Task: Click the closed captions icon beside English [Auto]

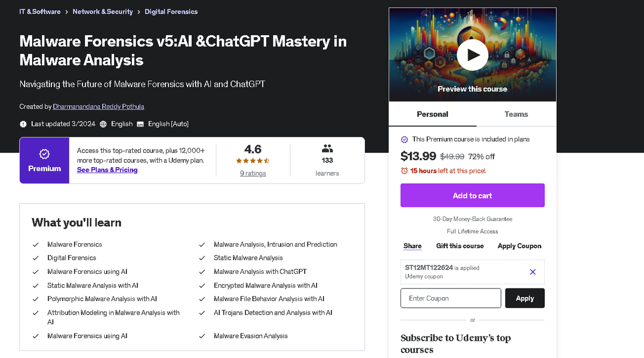Action: pyautogui.click(x=140, y=124)
